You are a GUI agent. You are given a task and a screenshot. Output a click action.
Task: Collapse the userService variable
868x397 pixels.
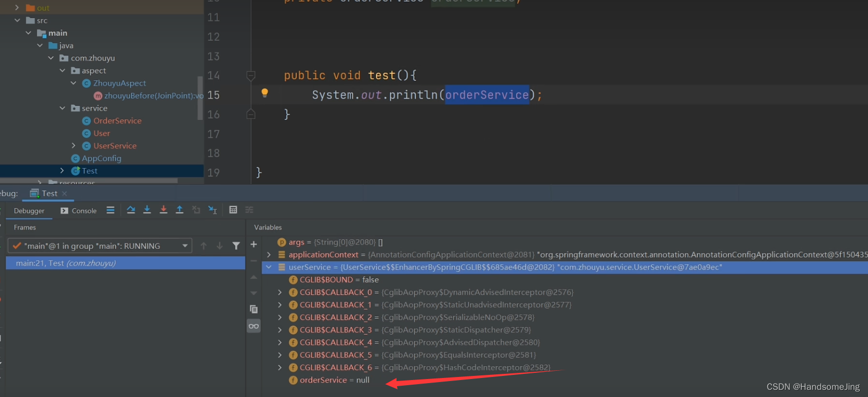pos(269,267)
